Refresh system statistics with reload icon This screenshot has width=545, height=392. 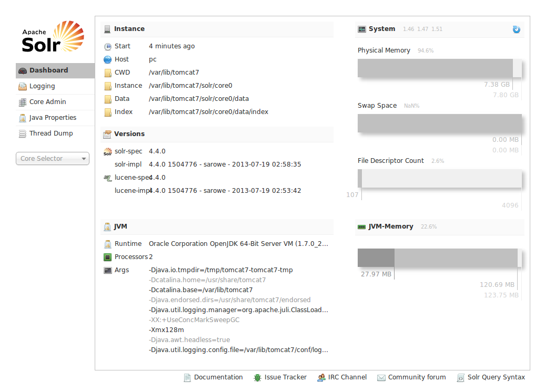[517, 29]
